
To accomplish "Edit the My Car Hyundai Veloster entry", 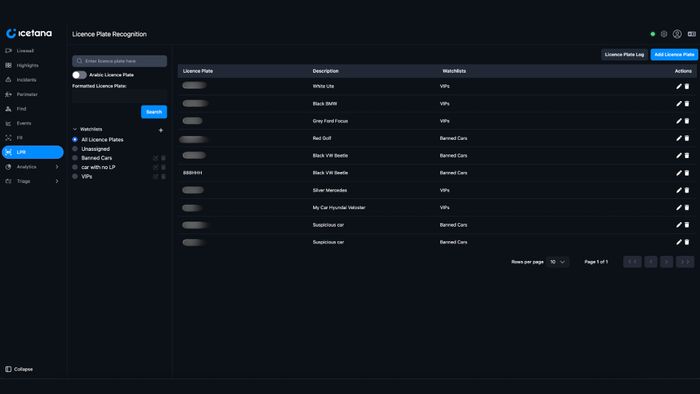I will pyautogui.click(x=679, y=207).
